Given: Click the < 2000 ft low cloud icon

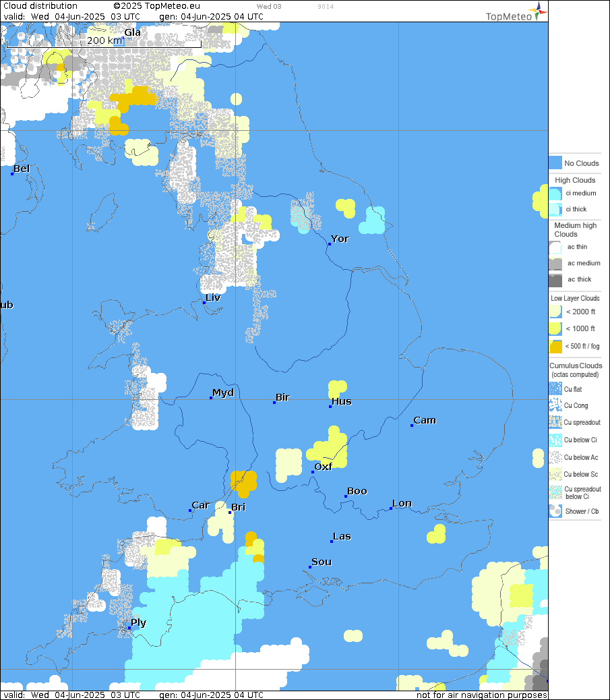Looking at the screenshot, I should pyautogui.click(x=555, y=312).
